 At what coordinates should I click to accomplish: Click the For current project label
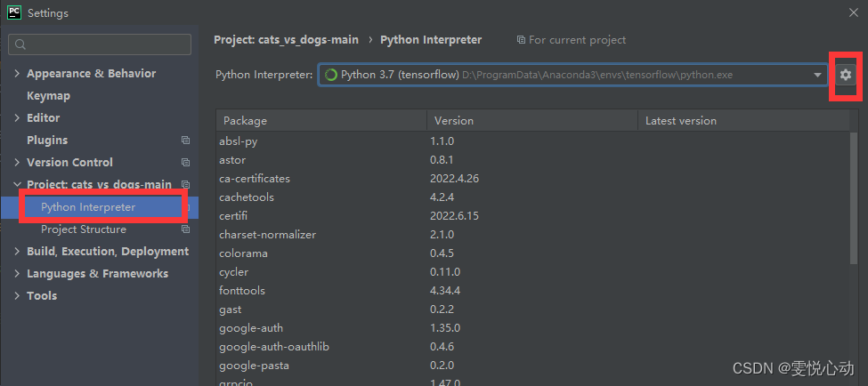pyautogui.click(x=578, y=40)
